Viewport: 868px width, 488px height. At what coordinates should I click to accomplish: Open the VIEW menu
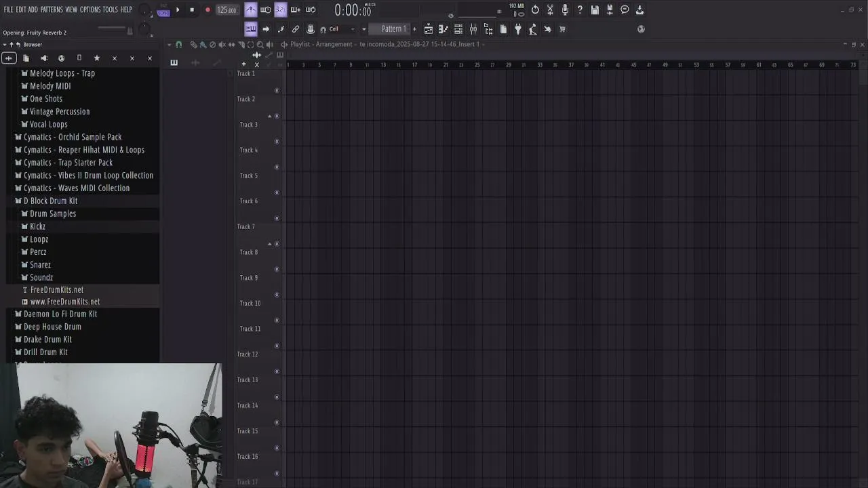71,9
